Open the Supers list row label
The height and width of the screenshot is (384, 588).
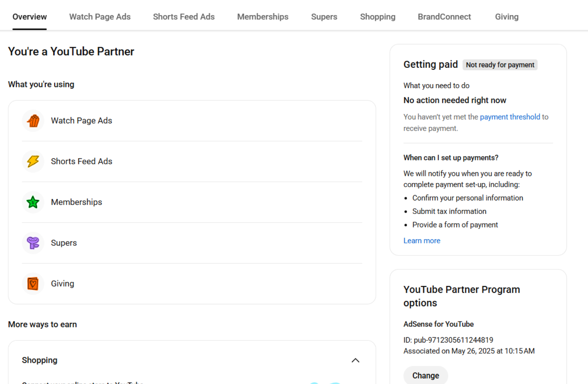click(64, 243)
